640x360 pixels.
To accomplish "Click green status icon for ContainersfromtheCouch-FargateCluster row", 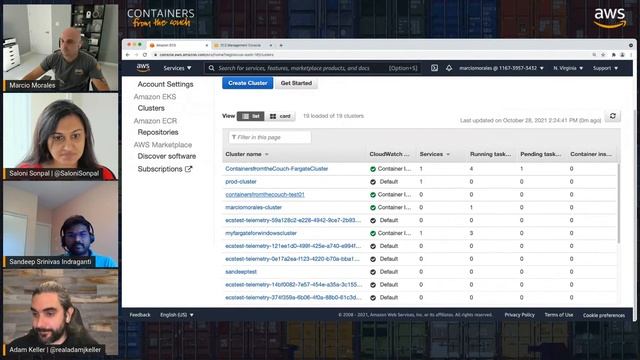I will (373, 169).
